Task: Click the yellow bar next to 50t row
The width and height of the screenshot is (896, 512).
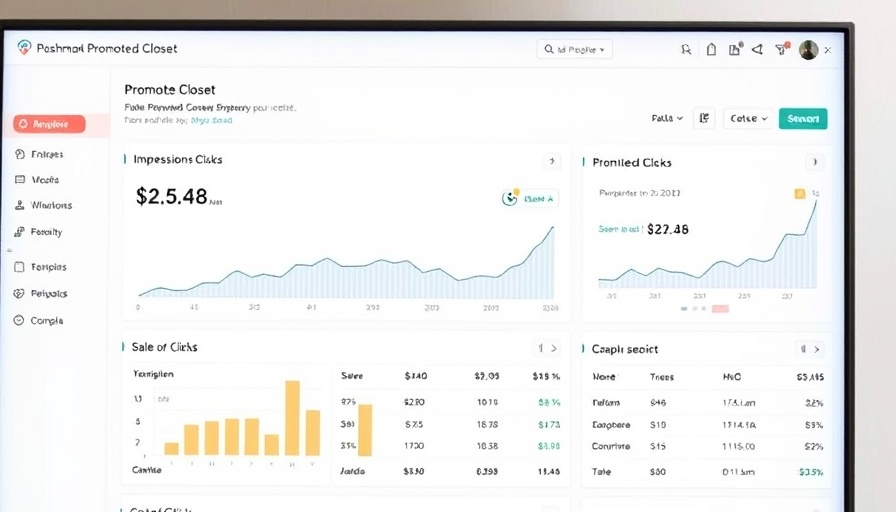Action: (365, 430)
